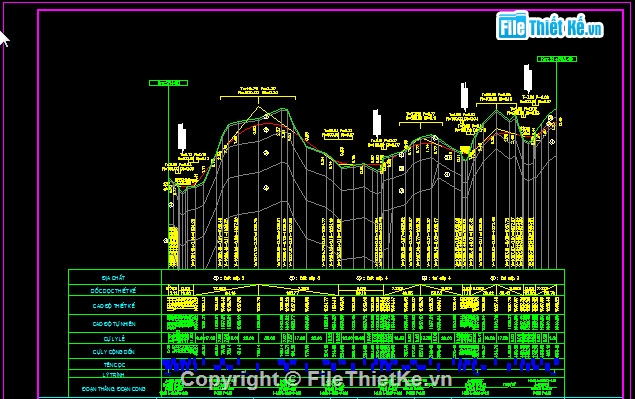The width and height of the screenshot is (635, 399).
Task: Select the CỰ LY LẺ row label
Action: pyautogui.click(x=114, y=339)
